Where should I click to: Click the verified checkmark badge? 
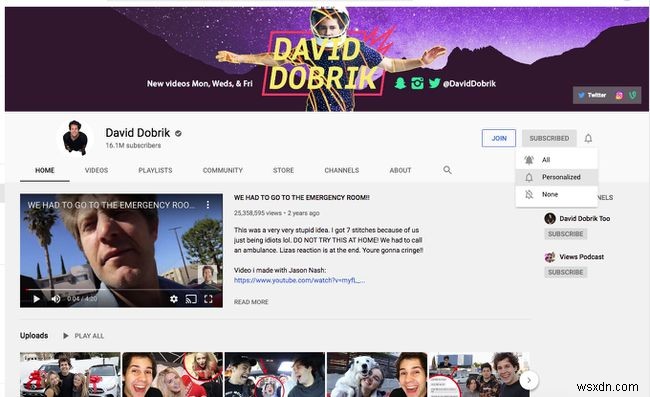pos(178,133)
